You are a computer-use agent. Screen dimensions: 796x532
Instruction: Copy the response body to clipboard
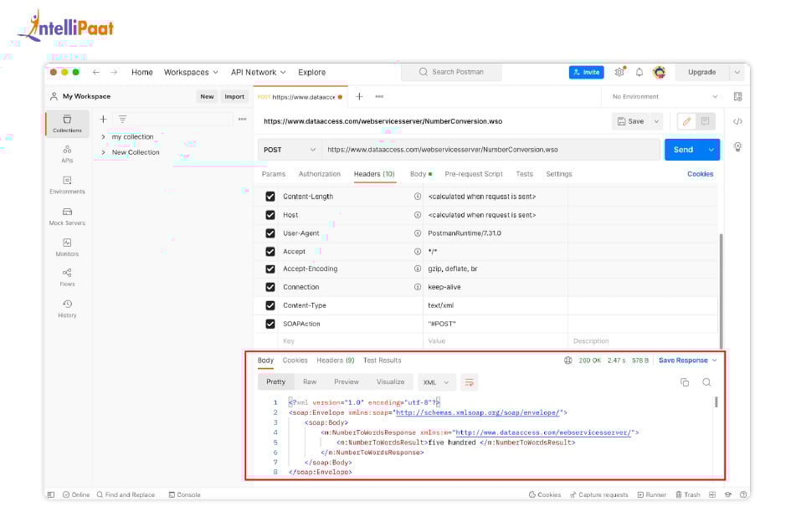[685, 382]
